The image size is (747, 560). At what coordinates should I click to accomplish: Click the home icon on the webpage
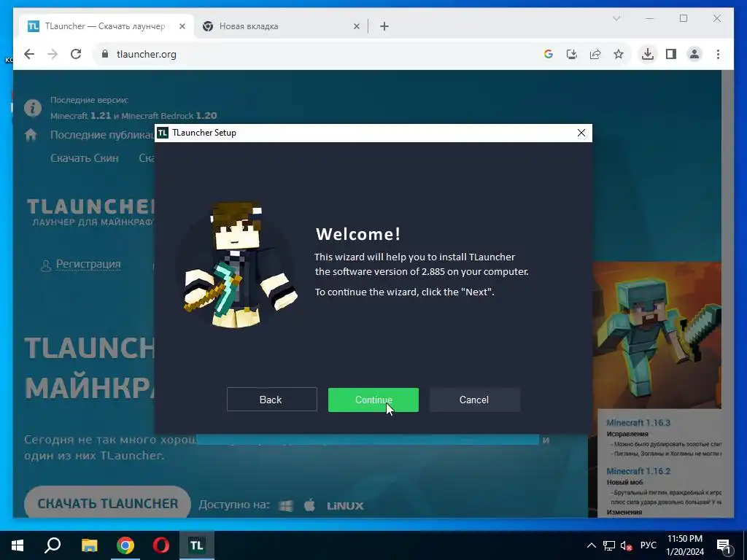click(x=31, y=135)
